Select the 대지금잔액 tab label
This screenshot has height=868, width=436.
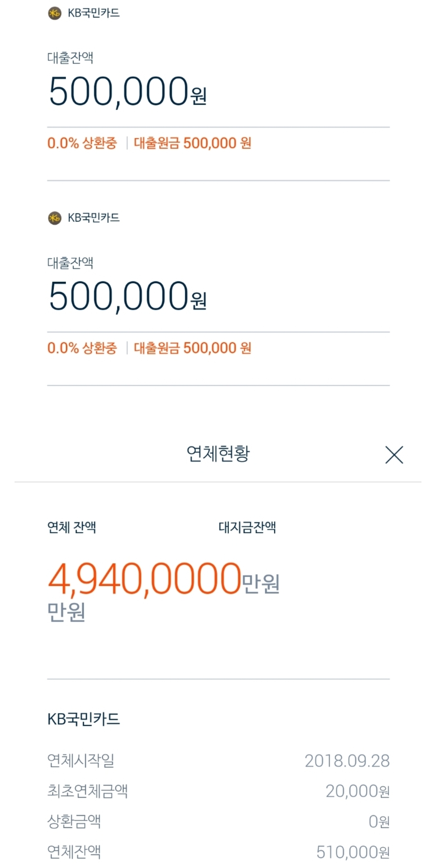coord(247,527)
